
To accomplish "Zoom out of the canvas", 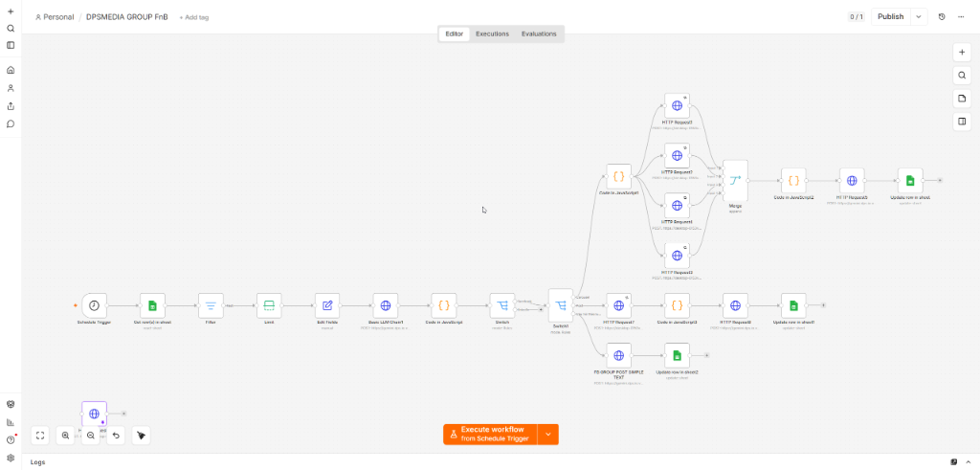I will (91, 435).
